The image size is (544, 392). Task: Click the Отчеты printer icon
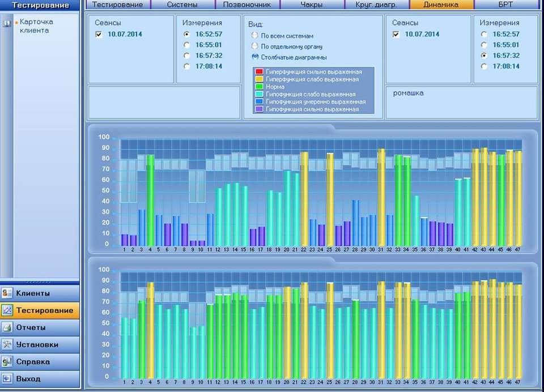(7, 327)
